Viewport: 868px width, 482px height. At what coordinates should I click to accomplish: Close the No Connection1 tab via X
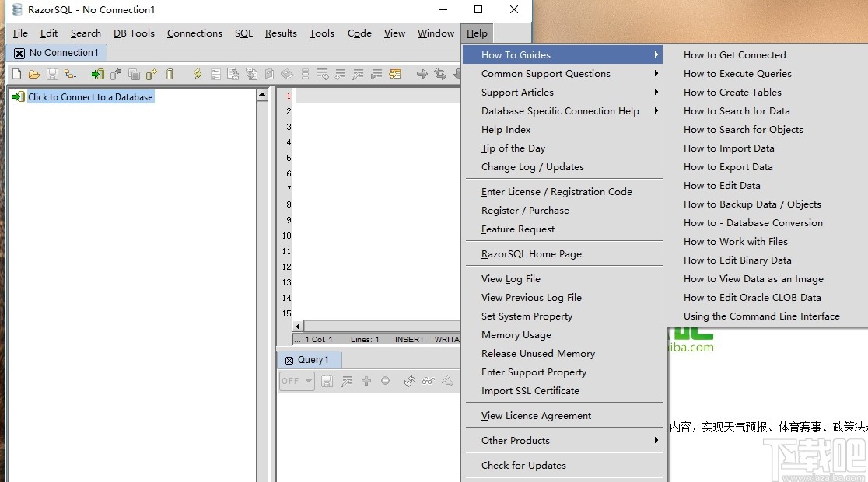point(19,53)
